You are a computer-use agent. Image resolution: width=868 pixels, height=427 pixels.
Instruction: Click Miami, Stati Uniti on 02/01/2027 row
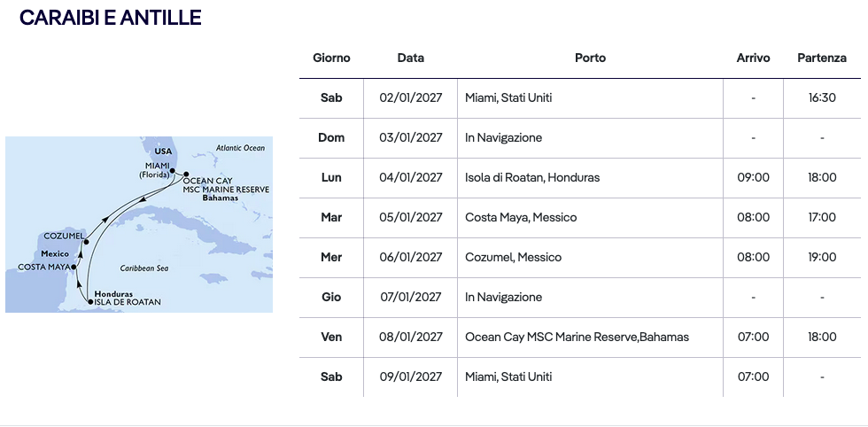point(508,98)
